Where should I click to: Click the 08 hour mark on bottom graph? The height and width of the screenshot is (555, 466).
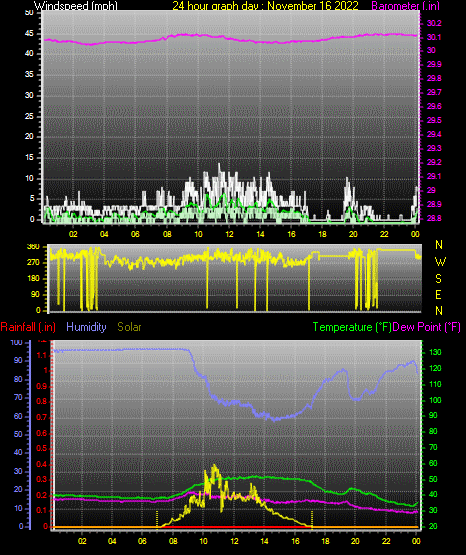point(173,541)
